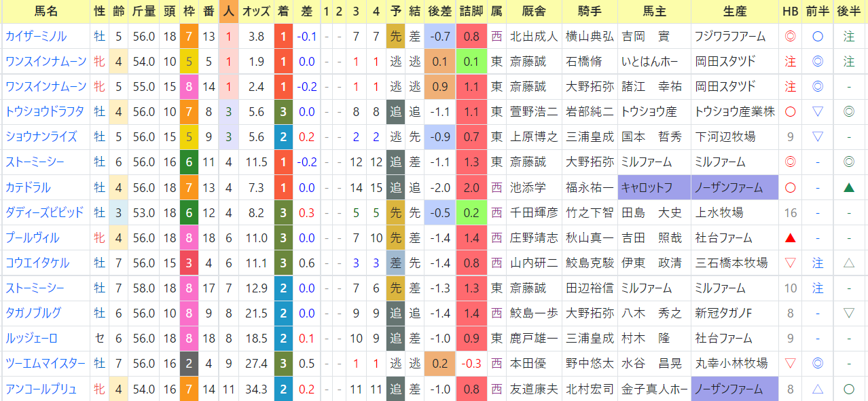Sort by 厩舎 column header
868x401 pixels.
tap(535, 12)
